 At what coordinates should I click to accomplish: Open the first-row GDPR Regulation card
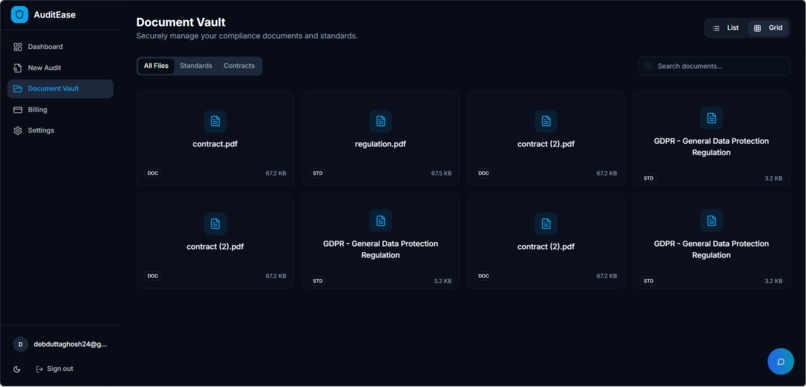pyautogui.click(x=711, y=138)
